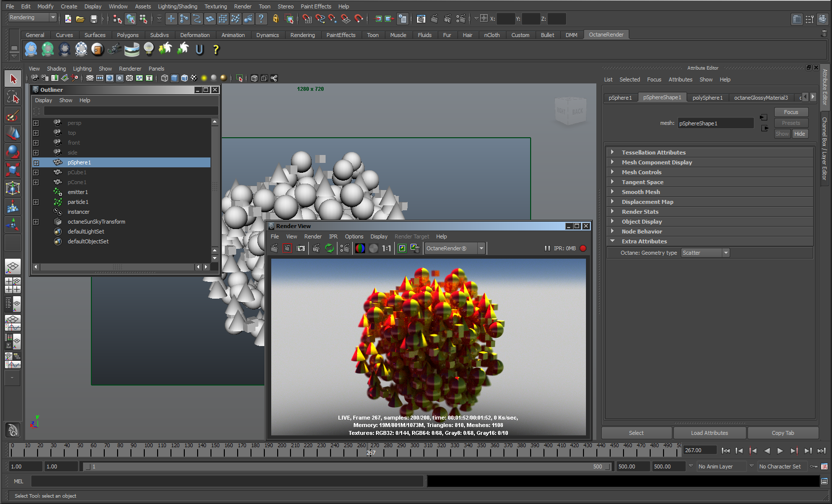
Task: Open the Lighting/Shading menu
Action: coord(177,6)
